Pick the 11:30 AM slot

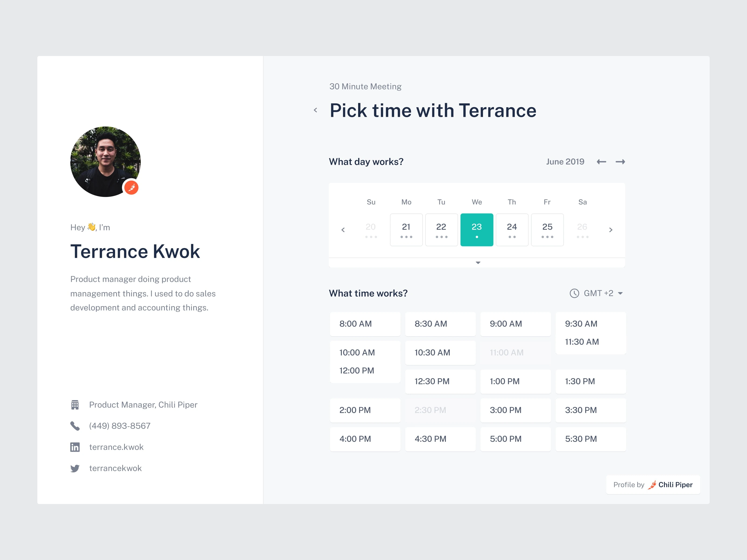(582, 342)
